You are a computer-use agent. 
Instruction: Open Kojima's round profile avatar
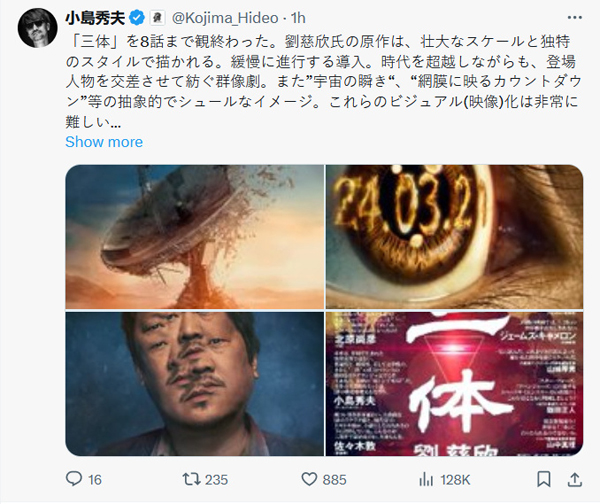tap(38, 28)
